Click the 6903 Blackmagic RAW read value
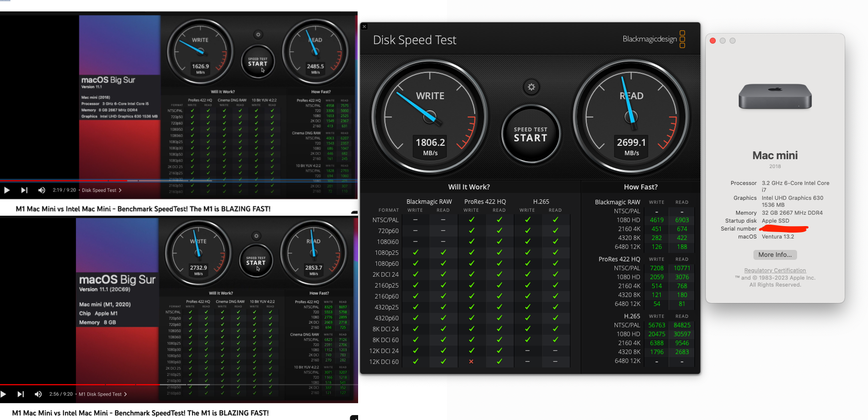Screen dimensions: 868x420 [x=682, y=220]
